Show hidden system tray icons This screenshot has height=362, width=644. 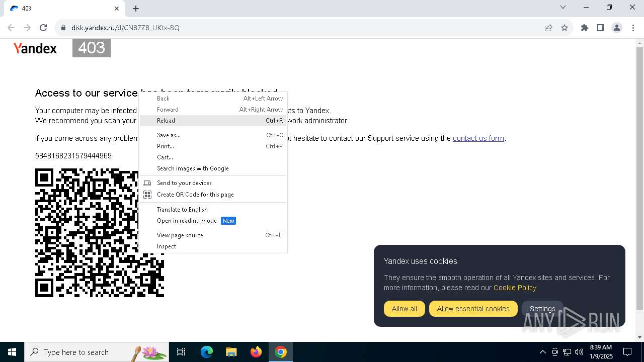pos(542,352)
